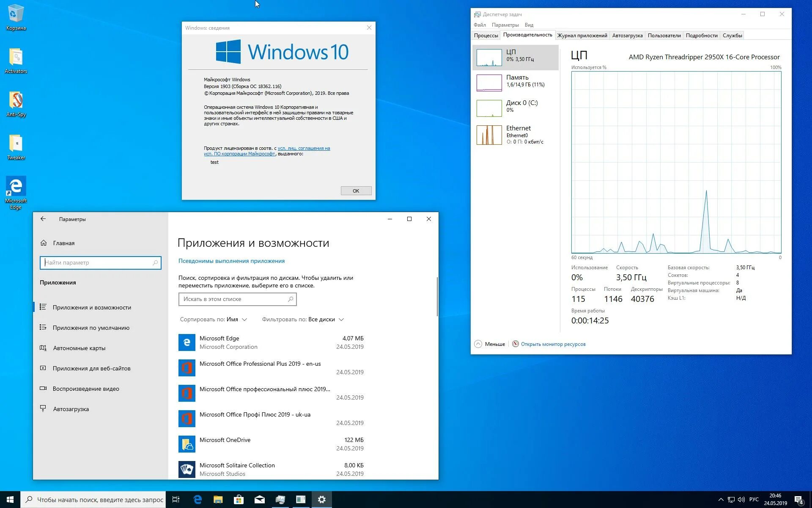Screen dimensions: 812x508
Task: Open Task View in the taskbar
Action: pyautogui.click(x=176, y=500)
